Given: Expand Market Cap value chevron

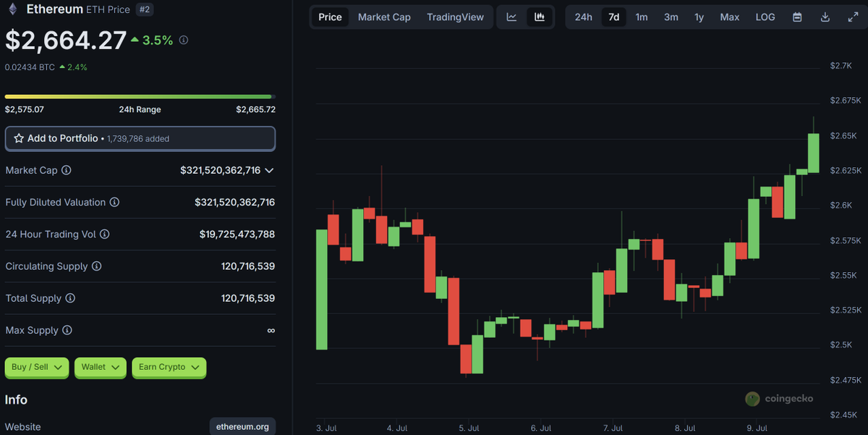Looking at the screenshot, I should pyautogui.click(x=269, y=170).
